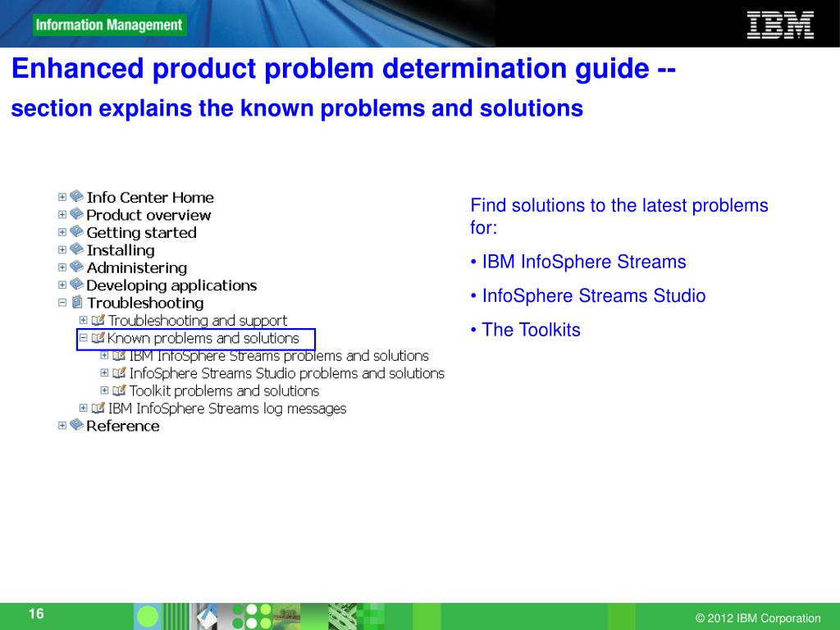Click 'The Toolkits' bullet text
The height and width of the screenshot is (630, 840).
pos(531,330)
